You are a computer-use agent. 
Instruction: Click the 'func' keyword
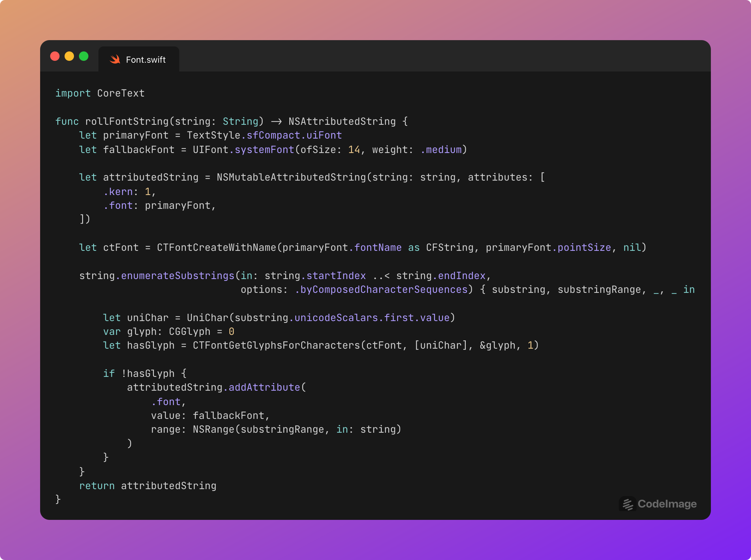coord(67,121)
